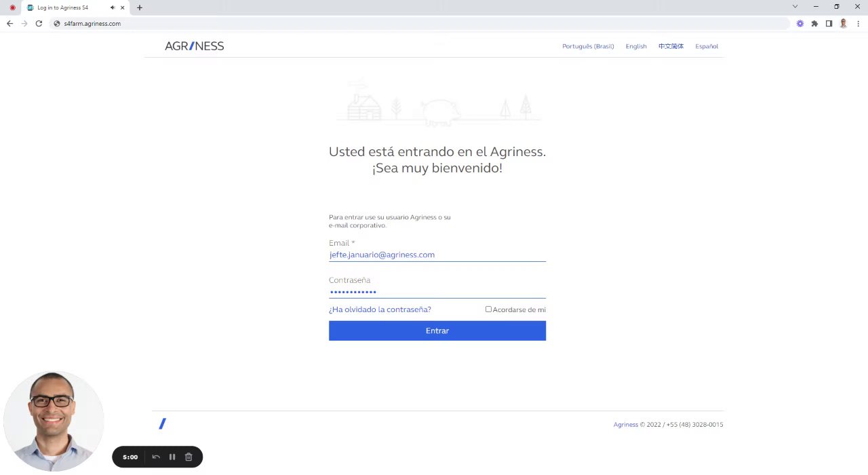868x475 pixels.
Task: Open the Extensions puzzle piece menu
Action: pyautogui.click(x=814, y=23)
